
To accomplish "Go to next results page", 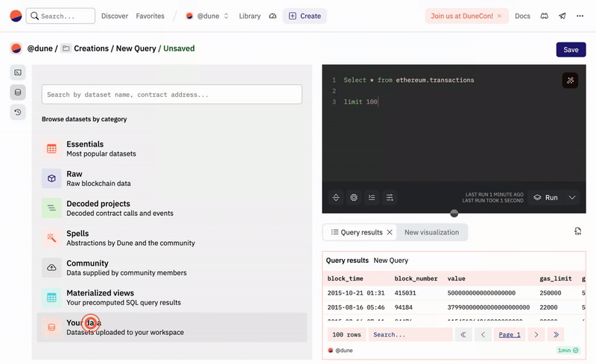I will coord(536,335).
